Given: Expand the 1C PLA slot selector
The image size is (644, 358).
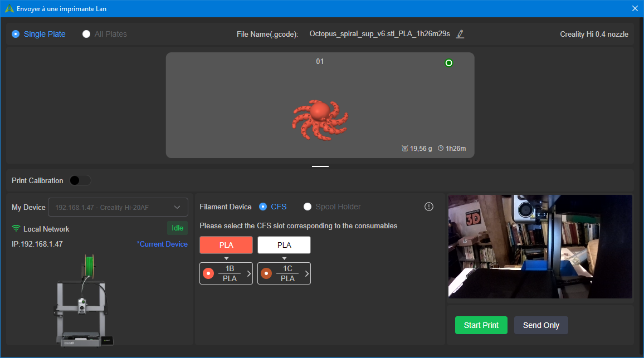Looking at the screenshot, I should [x=284, y=273].
